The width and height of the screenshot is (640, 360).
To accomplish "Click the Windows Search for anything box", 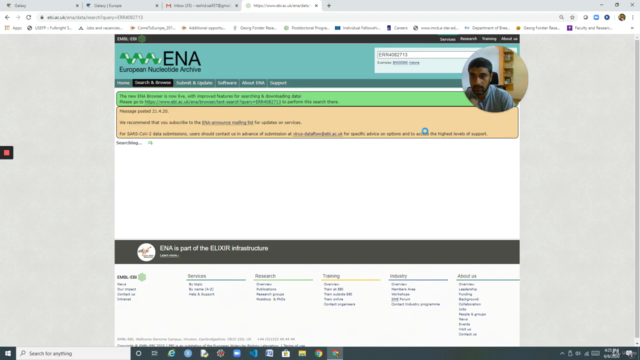I will (x=73, y=353).
